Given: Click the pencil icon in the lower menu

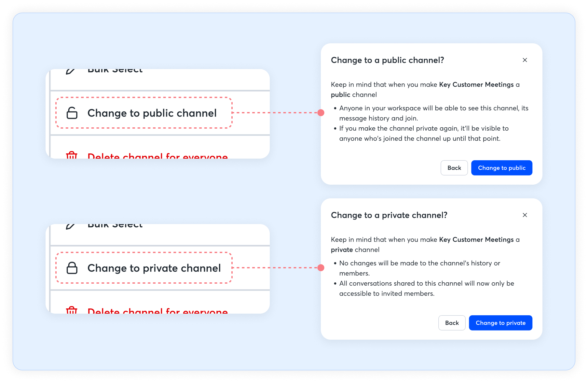Looking at the screenshot, I should tap(70, 226).
